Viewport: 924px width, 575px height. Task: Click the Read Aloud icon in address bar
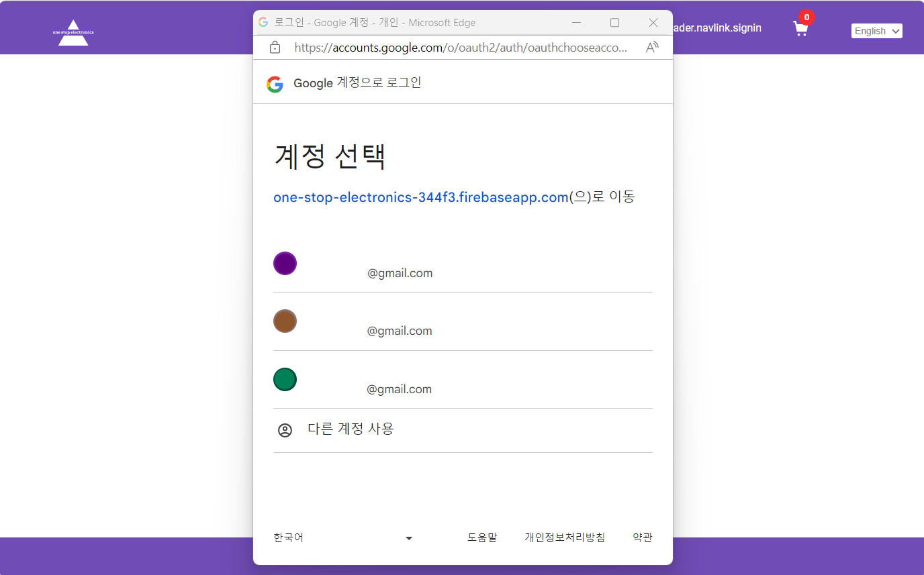point(651,48)
